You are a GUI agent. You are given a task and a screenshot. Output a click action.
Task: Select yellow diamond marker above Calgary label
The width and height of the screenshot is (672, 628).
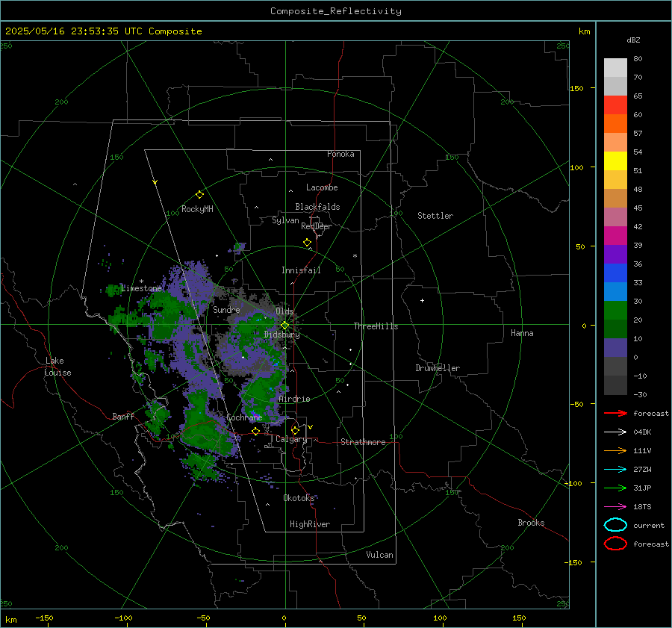pos(295,430)
